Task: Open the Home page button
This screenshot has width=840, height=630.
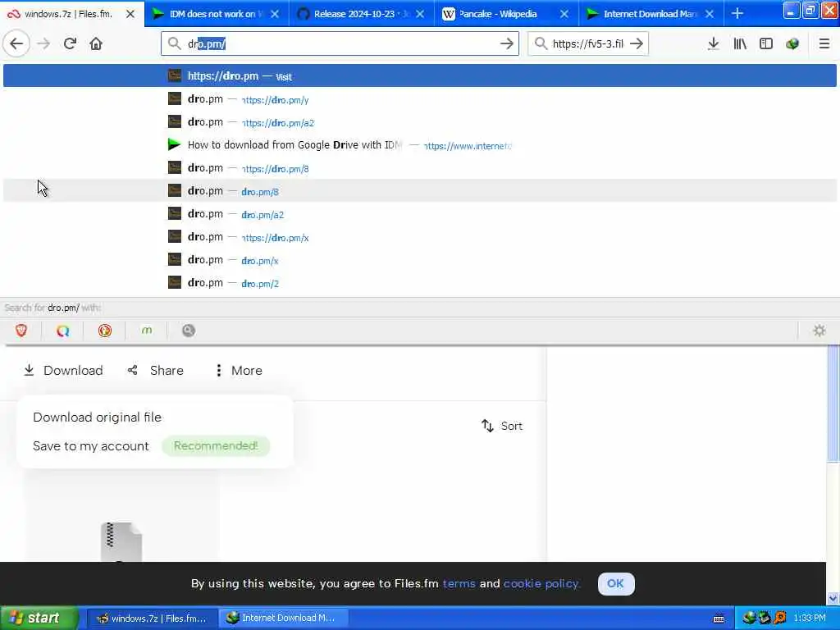Action: click(x=96, y=44)
